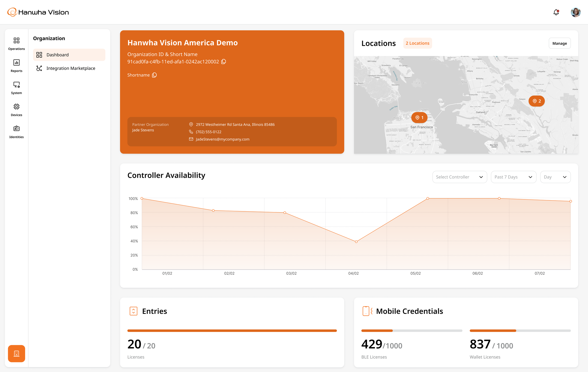Click the 429/1000 BLE license count
This screenshot has height=372, width=588.
(x=382, y=344)
